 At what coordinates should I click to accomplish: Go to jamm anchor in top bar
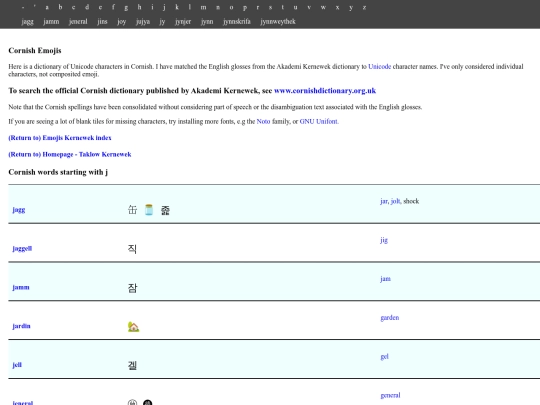51,22
